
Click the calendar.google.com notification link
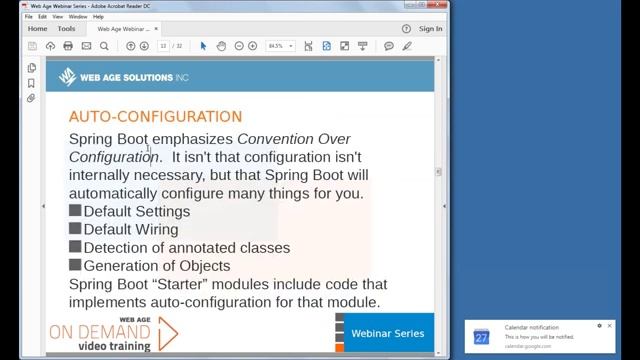[528, 346]
